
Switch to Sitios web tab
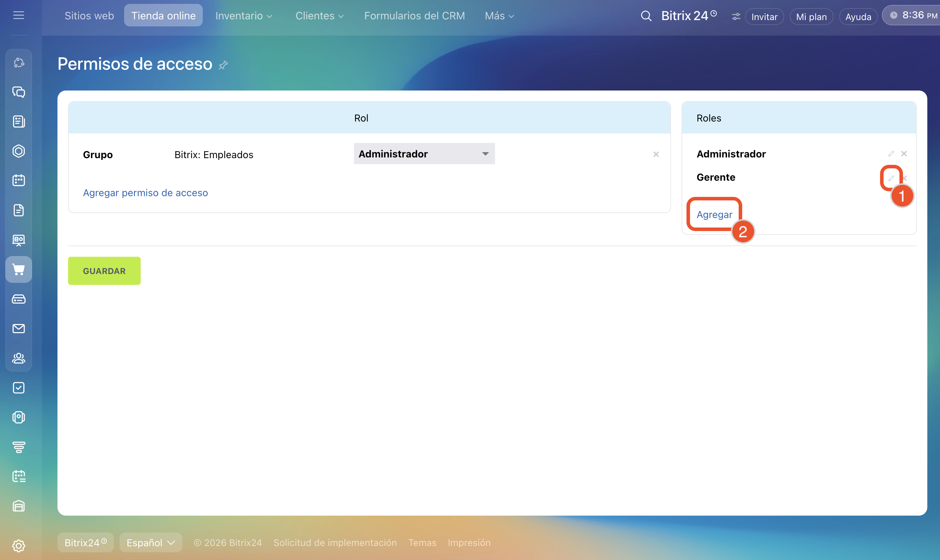point(89,16)
